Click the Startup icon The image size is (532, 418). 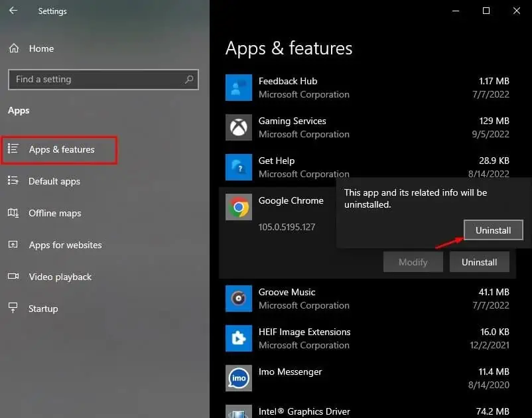pos(13,307)
